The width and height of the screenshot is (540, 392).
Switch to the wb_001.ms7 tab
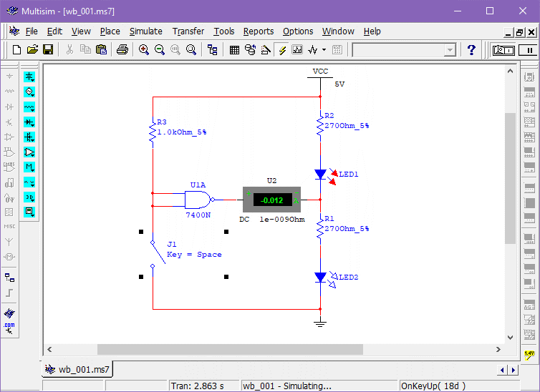tap(77, 370)
